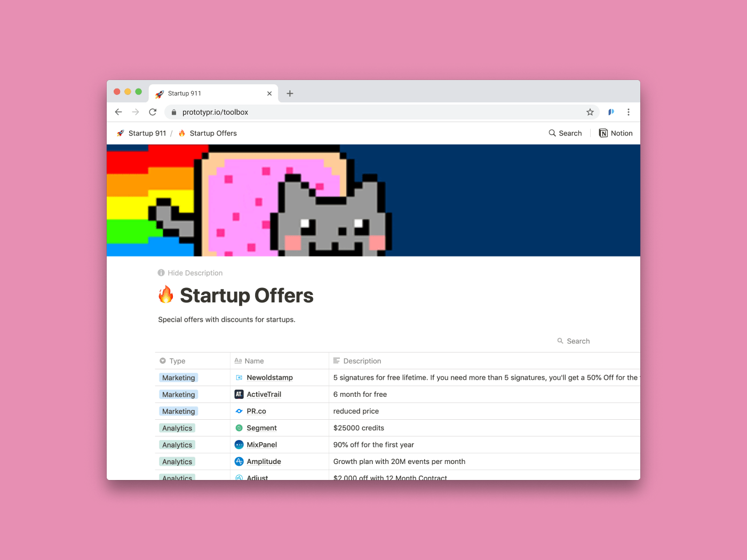Open the blue extension icon in toolbar
747x560 pixels.
point(611,112)
